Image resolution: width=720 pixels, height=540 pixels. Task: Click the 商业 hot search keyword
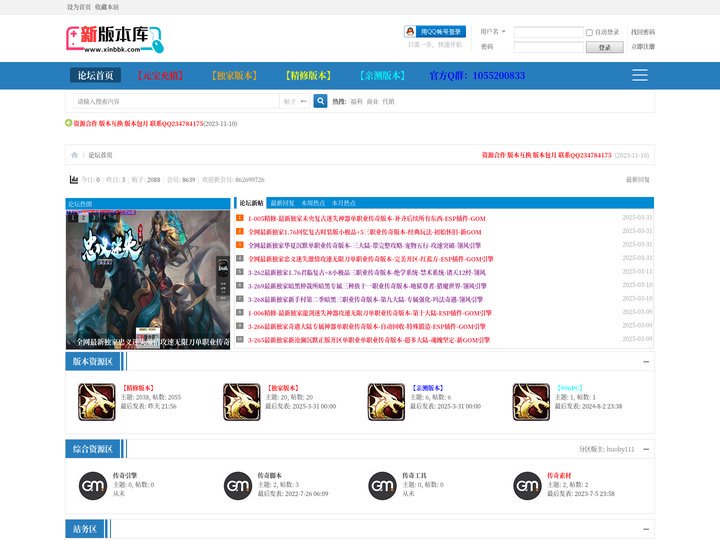coord(372,101)
